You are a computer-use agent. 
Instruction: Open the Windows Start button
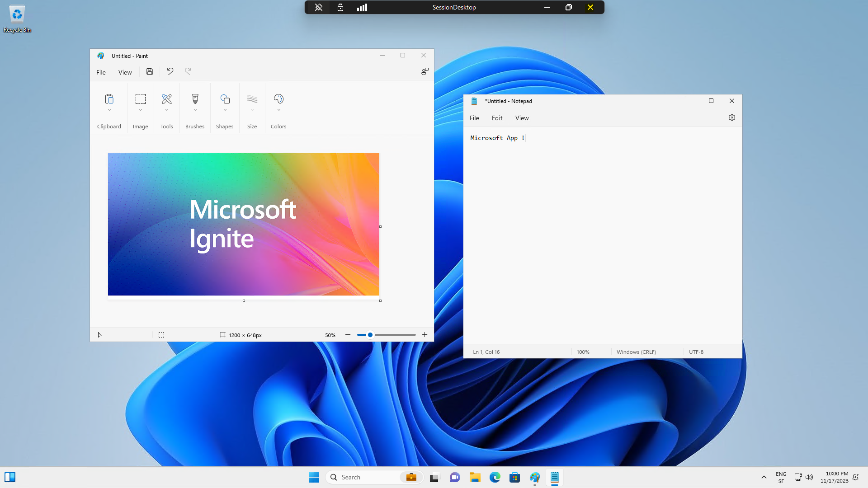(x=314, y=477)
